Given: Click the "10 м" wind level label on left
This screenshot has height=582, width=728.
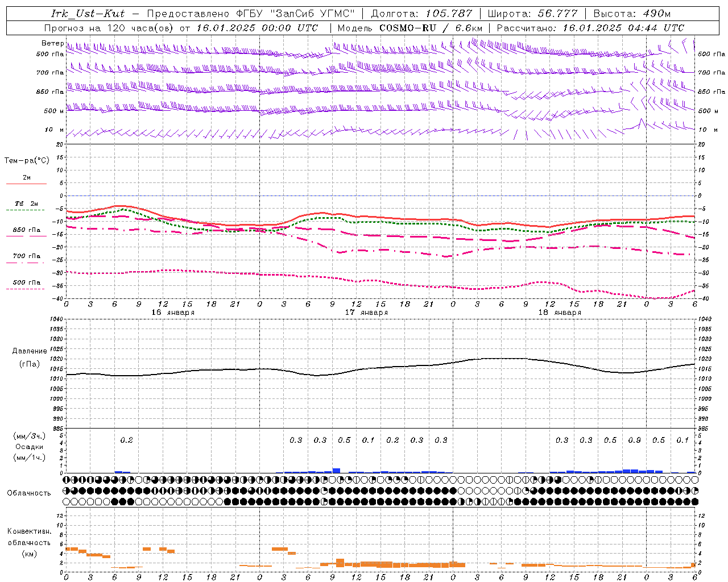Looking at the screenshot, I should click(x=55, y=130).
